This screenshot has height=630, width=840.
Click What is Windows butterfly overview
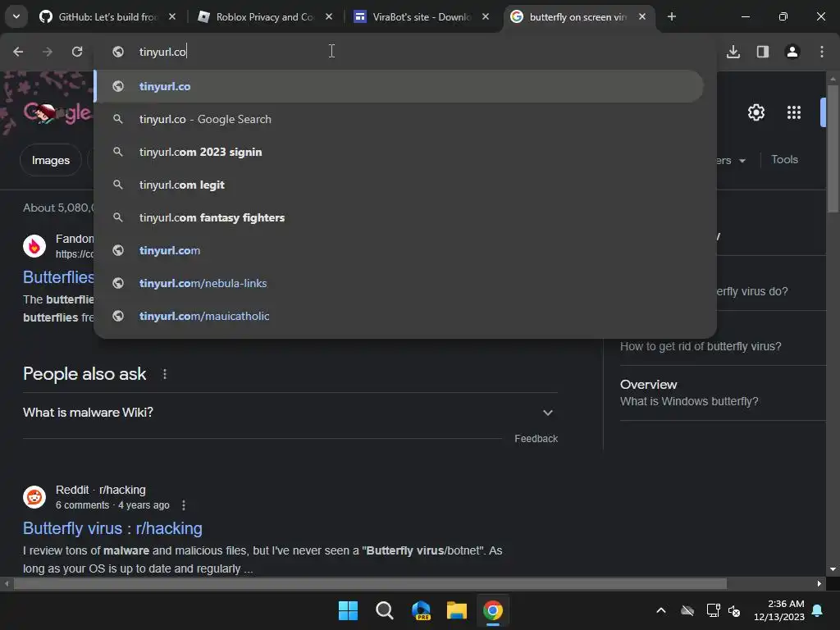click(x=689, y=401)
